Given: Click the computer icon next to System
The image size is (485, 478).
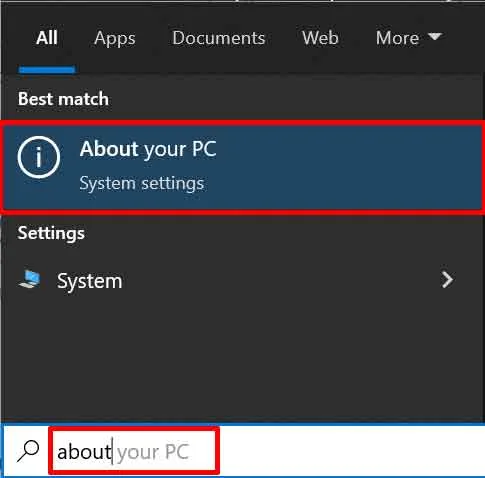Looking at the screenshot, I should [x=30, y=279].
